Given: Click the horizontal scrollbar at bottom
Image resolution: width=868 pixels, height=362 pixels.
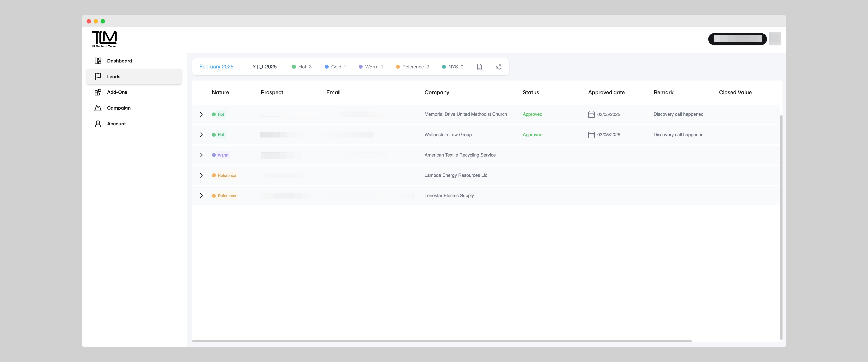Looking at the screenshot, I should 441,341.
